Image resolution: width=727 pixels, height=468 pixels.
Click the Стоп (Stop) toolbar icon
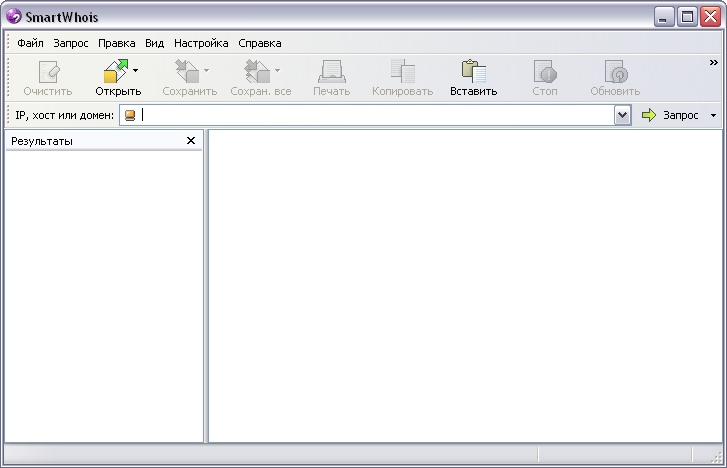click(x=545, y=72)
